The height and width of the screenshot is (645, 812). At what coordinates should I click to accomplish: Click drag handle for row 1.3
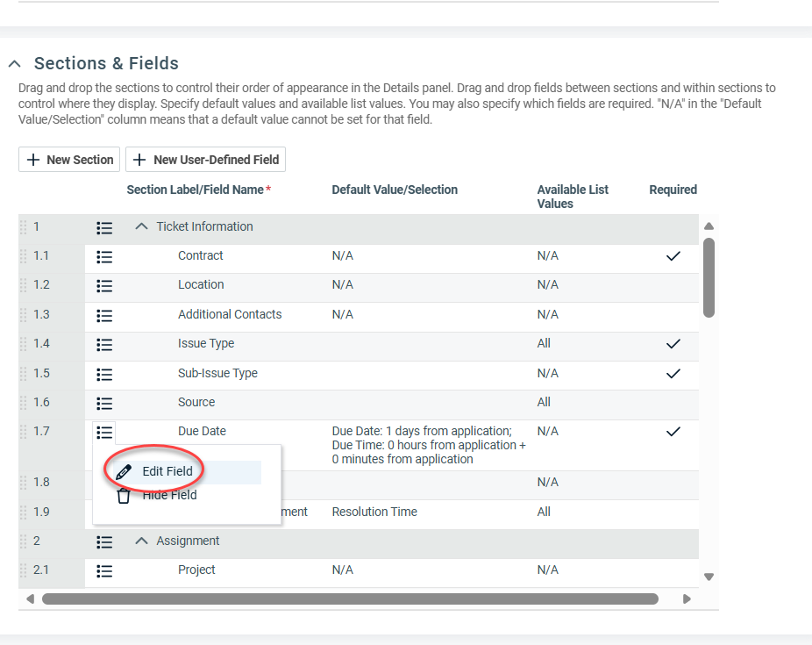click(x=24, y=314)
